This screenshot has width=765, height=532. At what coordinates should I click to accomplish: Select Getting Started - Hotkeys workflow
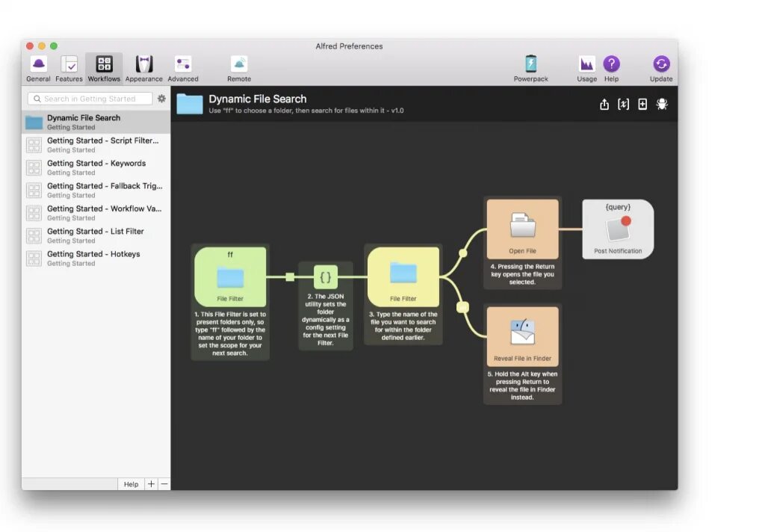tap(96, 259)
